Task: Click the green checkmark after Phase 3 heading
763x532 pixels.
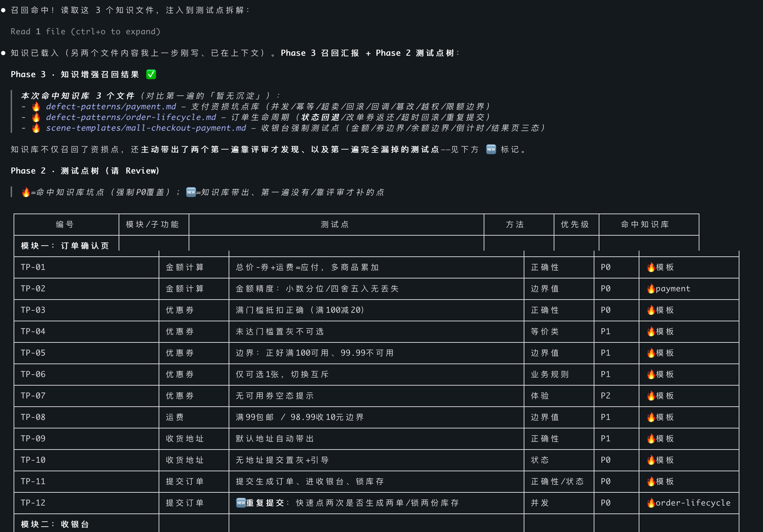Action: click(x=151, y=74)
